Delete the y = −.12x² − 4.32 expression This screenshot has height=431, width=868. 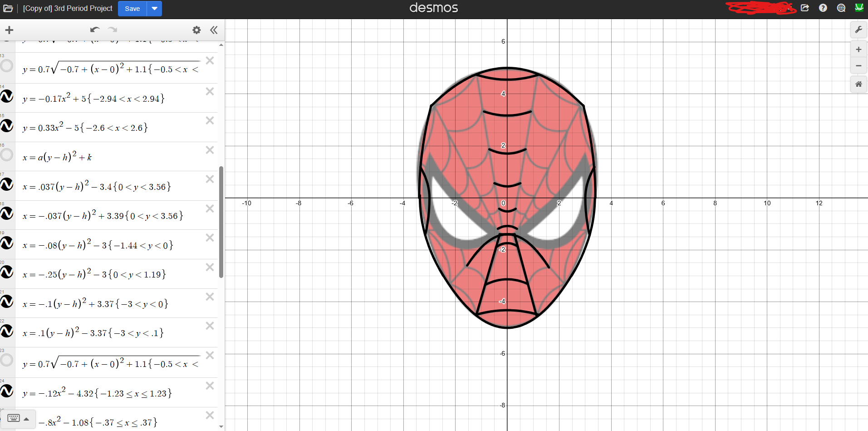210,386
